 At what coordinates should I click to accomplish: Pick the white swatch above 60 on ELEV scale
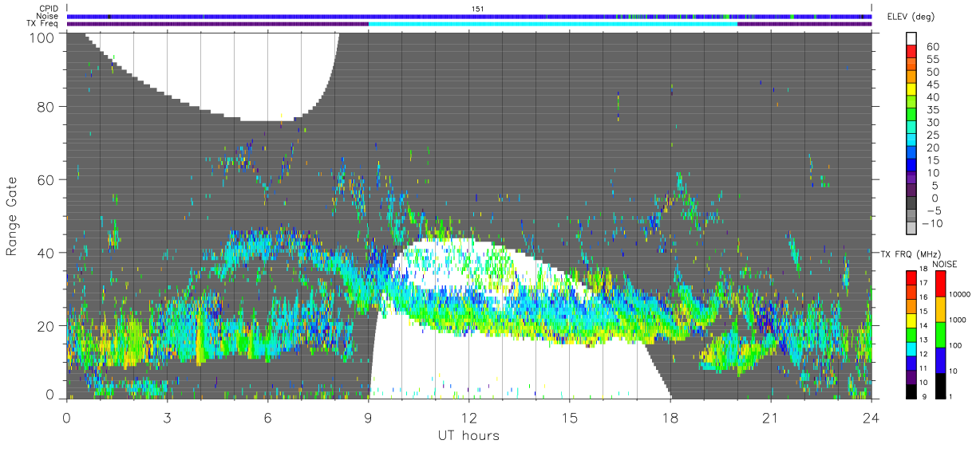[911, 37]
